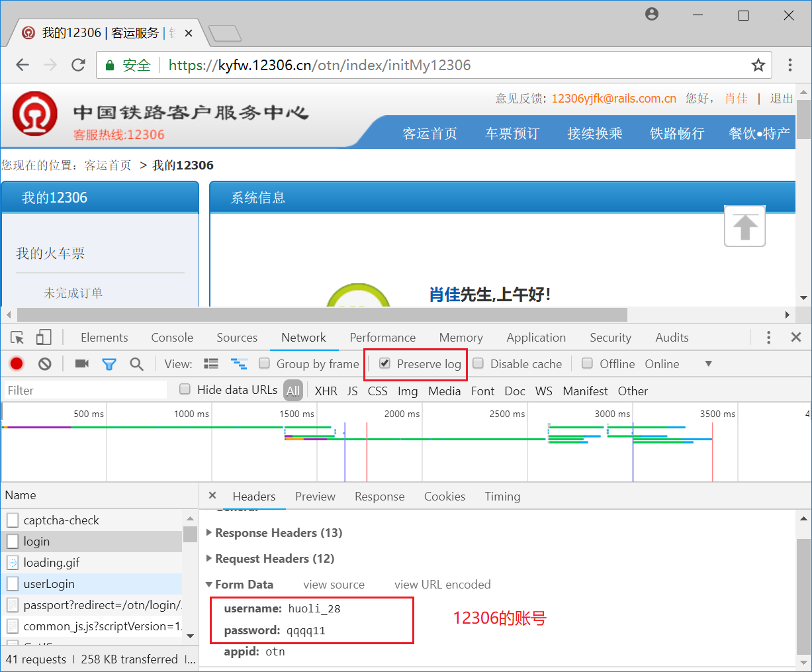Click the 退出 logout link

tap(780, 98)
